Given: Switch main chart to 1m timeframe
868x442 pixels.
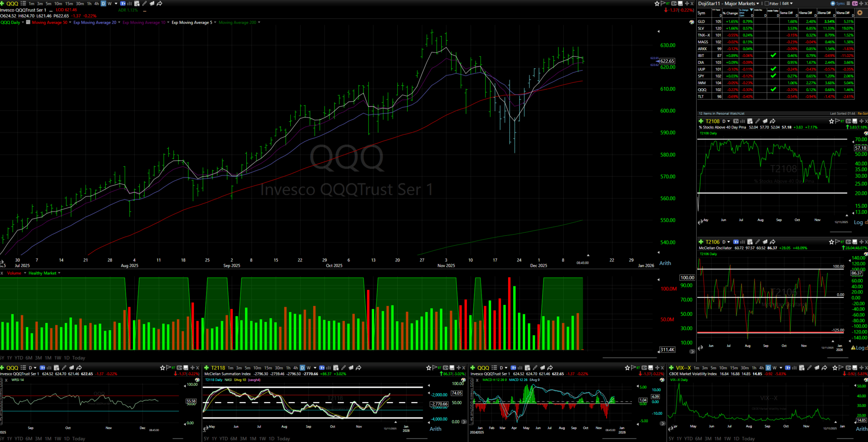Looking at the screenshot, I should pyautogui.click(x=32, y=4).
